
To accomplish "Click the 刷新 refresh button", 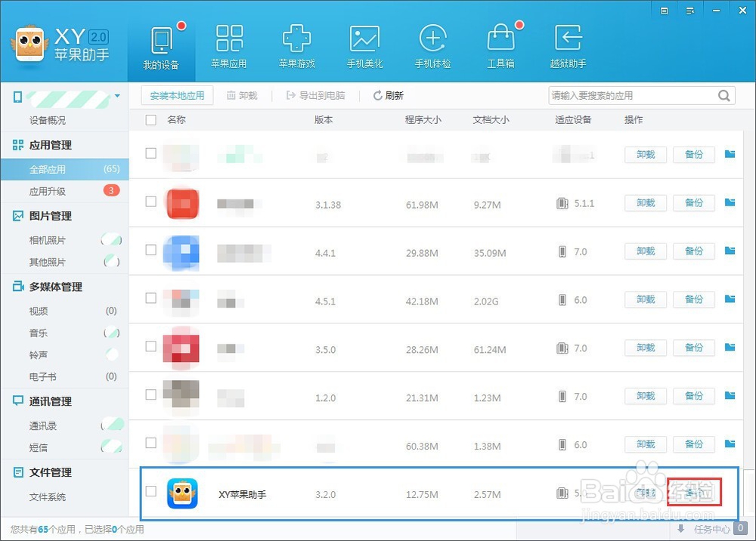I will (388, 95).
